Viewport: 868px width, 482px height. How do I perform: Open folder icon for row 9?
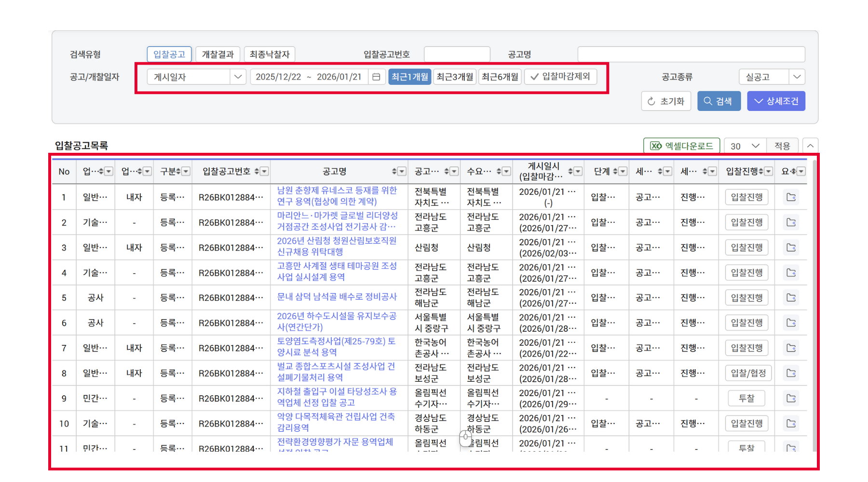pyautogui.click(x=791, y=398)
